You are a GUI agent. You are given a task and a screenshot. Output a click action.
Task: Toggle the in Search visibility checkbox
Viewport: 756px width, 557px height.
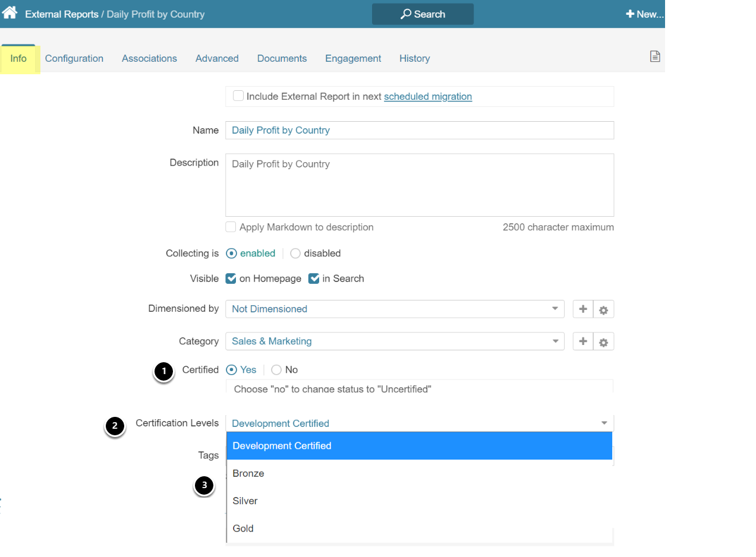pyautogui.click(x=314, y=278)
